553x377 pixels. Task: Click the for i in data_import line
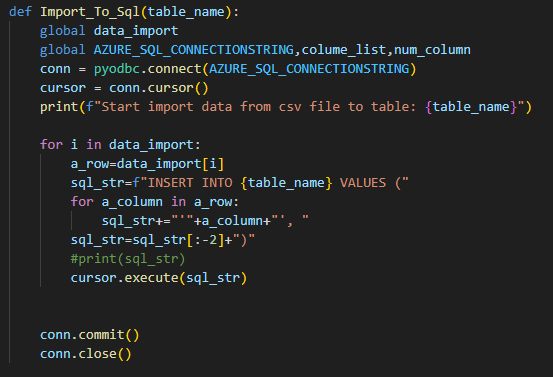coord(120,145)
